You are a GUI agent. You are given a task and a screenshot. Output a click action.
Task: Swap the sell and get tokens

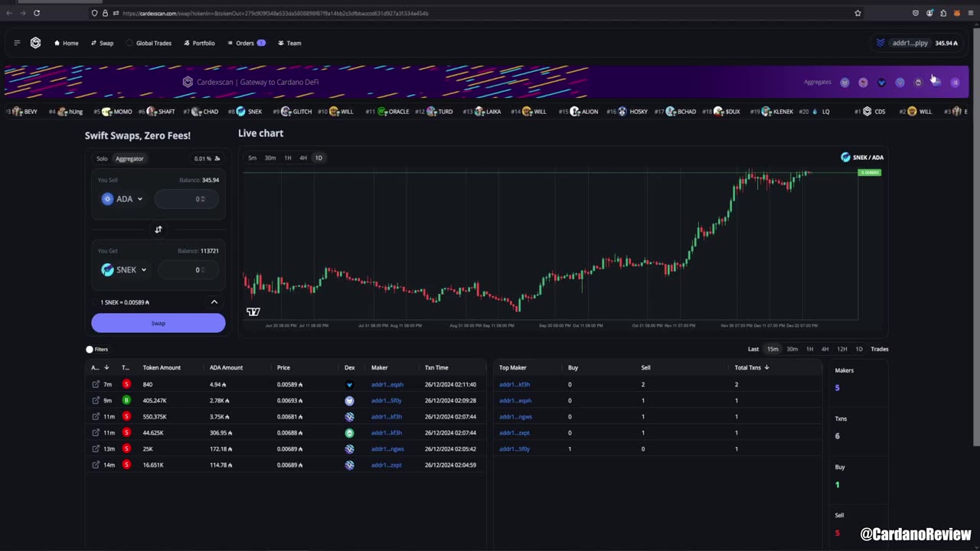tap(158, 230)
